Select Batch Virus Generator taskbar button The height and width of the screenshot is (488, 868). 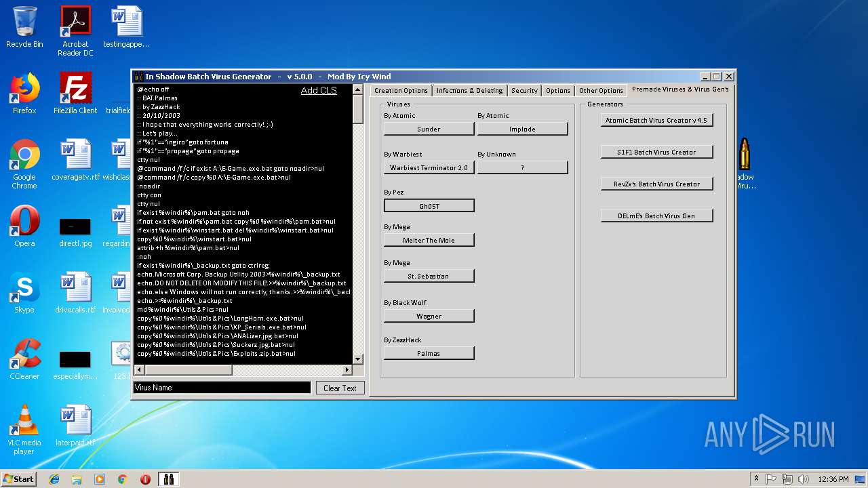[169, 479]
